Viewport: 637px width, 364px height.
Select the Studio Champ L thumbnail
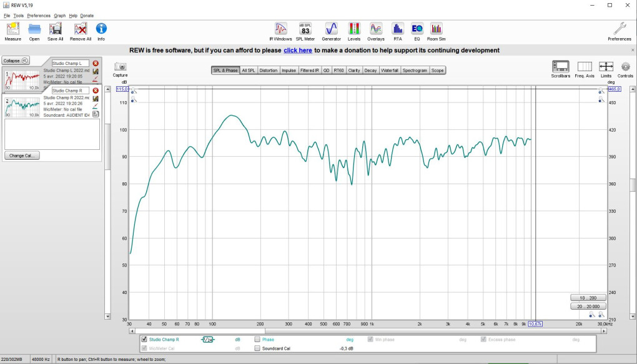22,80
